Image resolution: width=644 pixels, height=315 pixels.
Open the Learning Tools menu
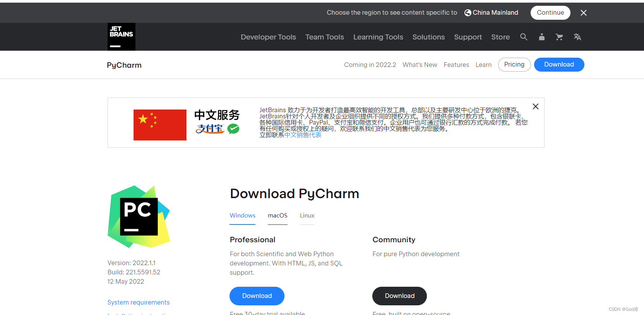pos(378,37)
